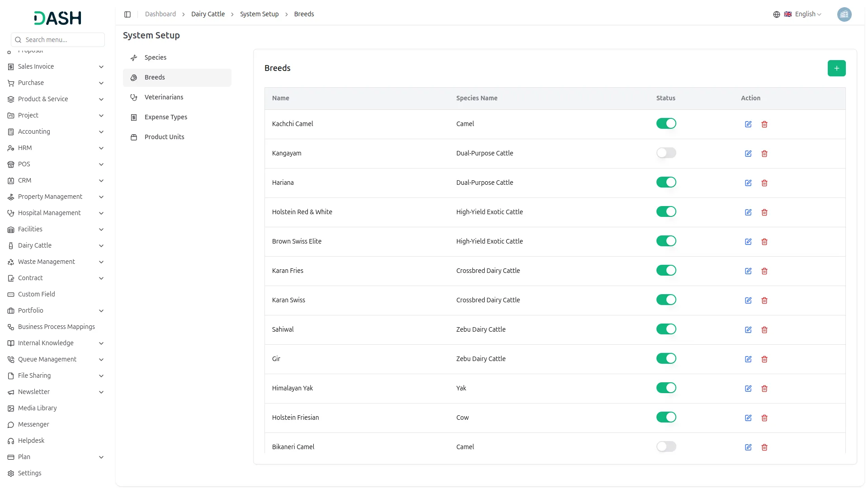Enable the Kangayam status toggle

click(x=666, y=153)
